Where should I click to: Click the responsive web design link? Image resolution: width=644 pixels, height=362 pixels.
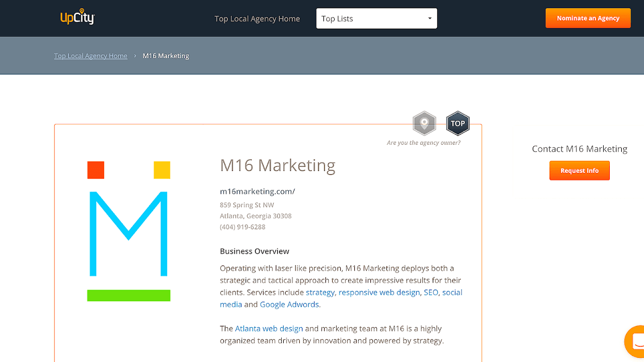click(379, 292)
